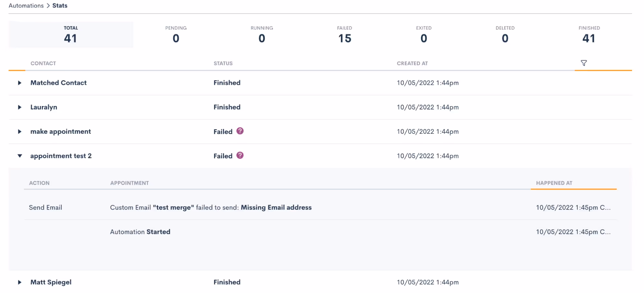The image size is (644, 293).
Task: Collapse the appointment test 2 row
Action: pos(20,156)
